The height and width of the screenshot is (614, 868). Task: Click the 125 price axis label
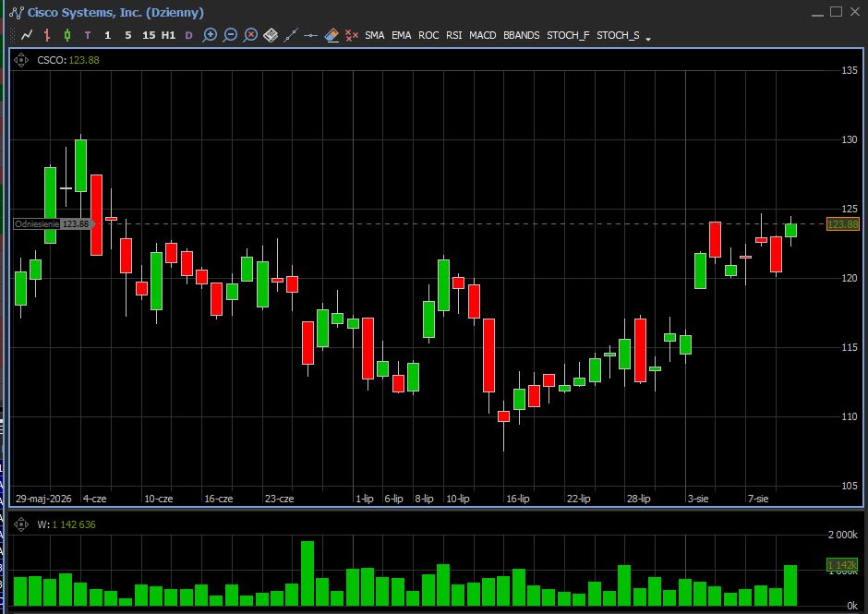[850, 209]
